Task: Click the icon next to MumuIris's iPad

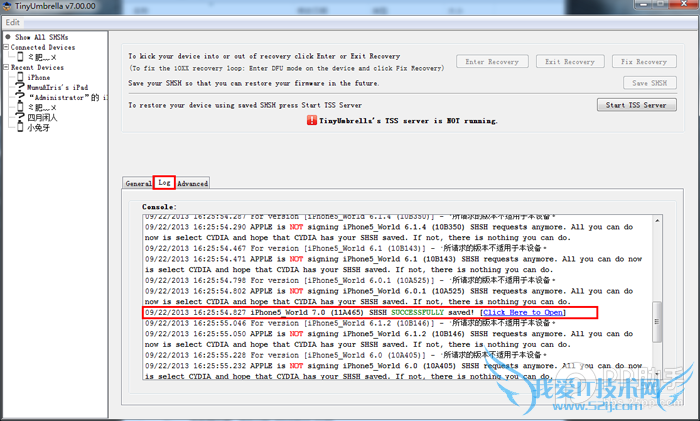Action: [20, 87]
